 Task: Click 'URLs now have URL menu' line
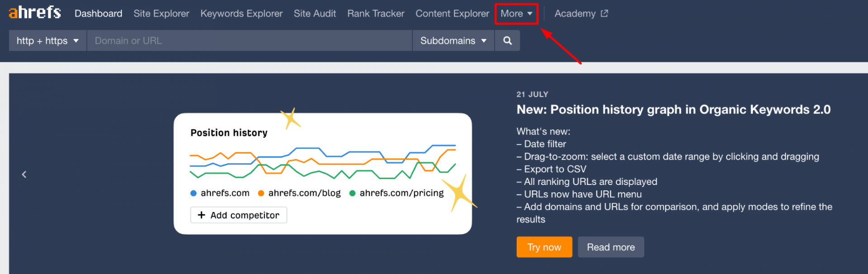(579, 194)
